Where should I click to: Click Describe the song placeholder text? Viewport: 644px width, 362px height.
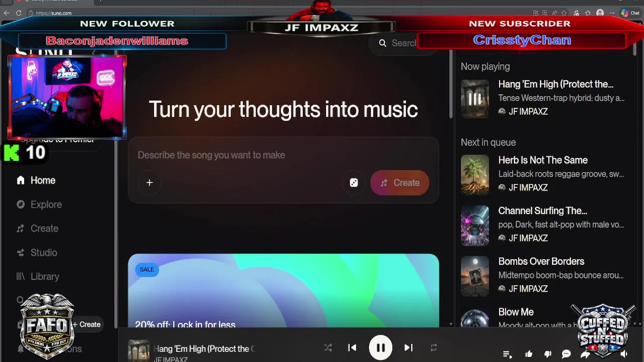click(x=211, y=155)
